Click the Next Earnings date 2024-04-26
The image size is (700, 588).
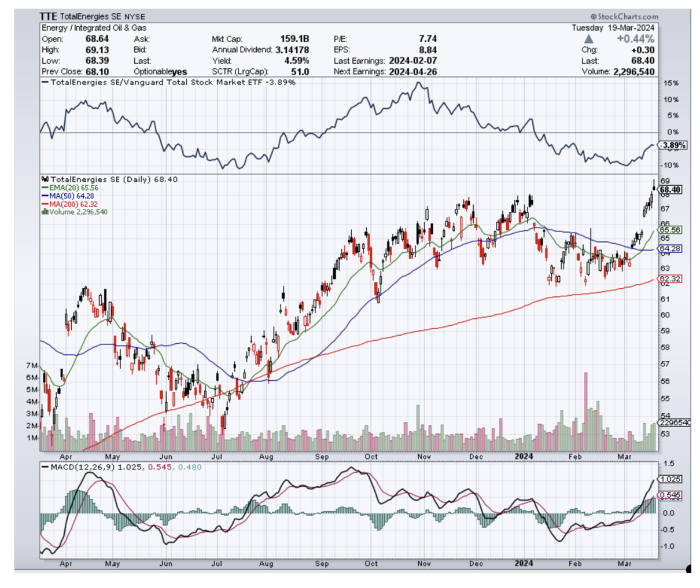[414, 72]
